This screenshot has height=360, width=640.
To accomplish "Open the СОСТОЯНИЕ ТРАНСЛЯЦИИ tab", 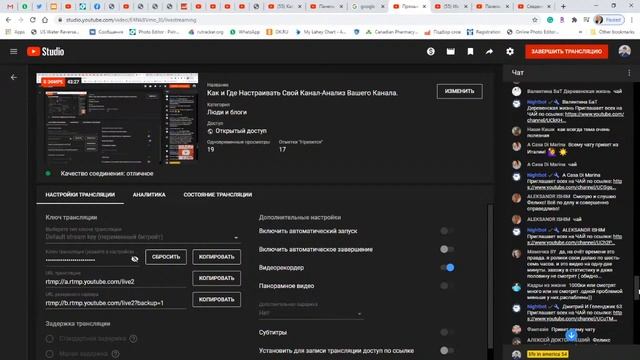I will coord(218,195).
